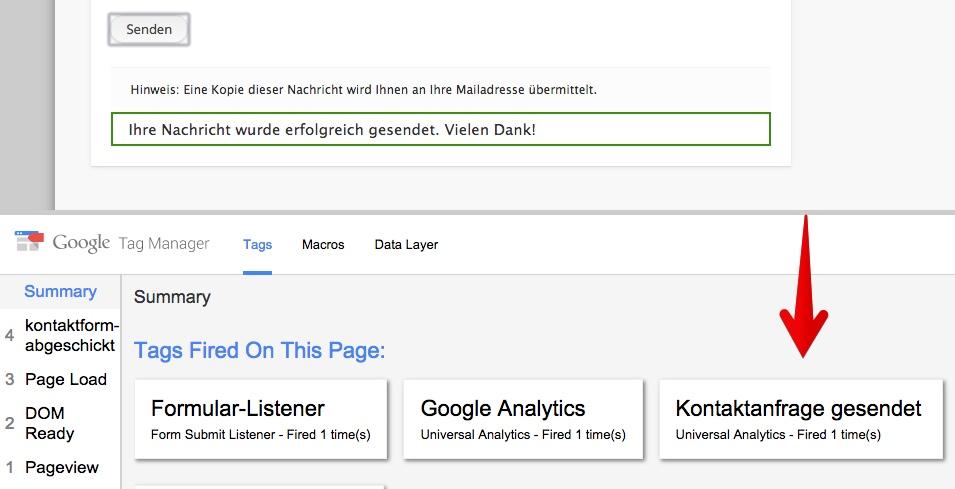Click the partially visible tag card below Formular-Listener
The height and width of the screenshot is (489, 955).
click(260, 487)
